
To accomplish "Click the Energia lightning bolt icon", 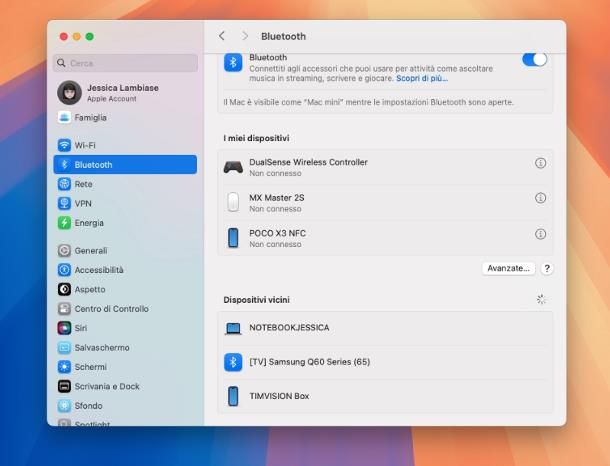I will pyautogui.click(x=64, y=223).
